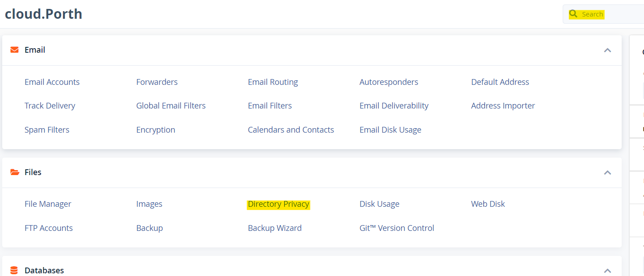The height and width of the screenshot is (276, 644).
Task: Open Spam Filters
Action: [x=47, y=130]
